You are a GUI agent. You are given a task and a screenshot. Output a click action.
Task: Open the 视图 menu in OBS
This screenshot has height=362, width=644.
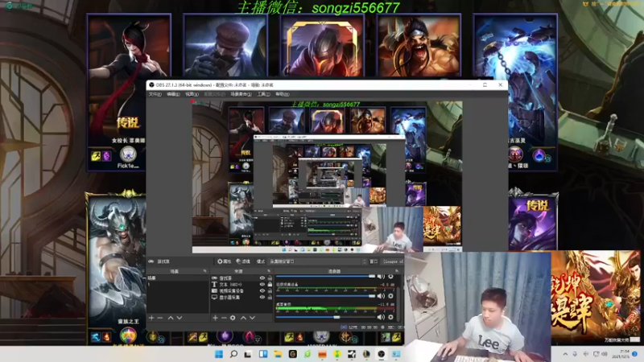[192, 94]
